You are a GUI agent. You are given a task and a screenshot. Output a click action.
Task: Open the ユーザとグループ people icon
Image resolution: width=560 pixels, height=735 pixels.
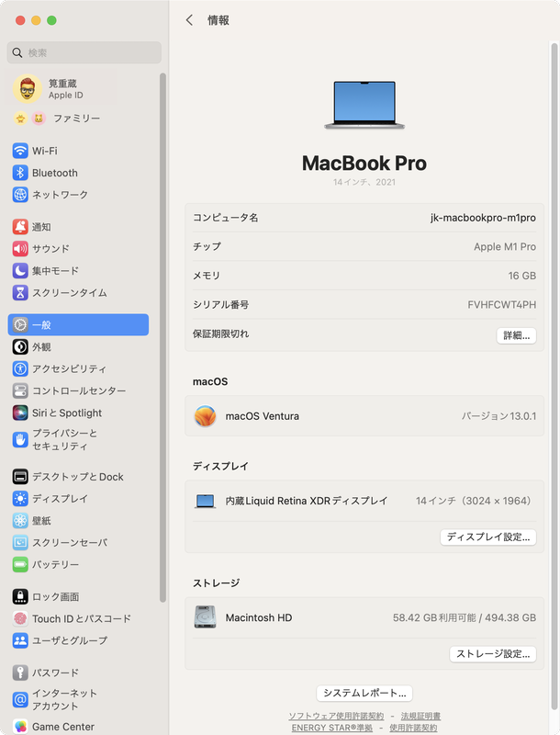click(x=20, y=640)
